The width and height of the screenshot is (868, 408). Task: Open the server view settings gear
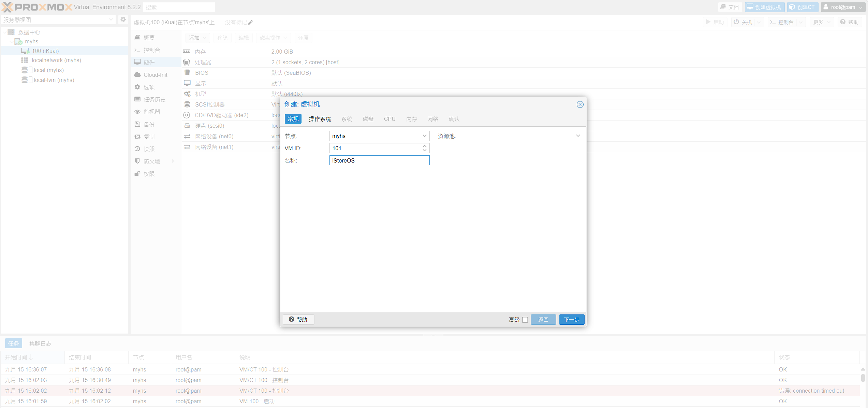(123, 20)
